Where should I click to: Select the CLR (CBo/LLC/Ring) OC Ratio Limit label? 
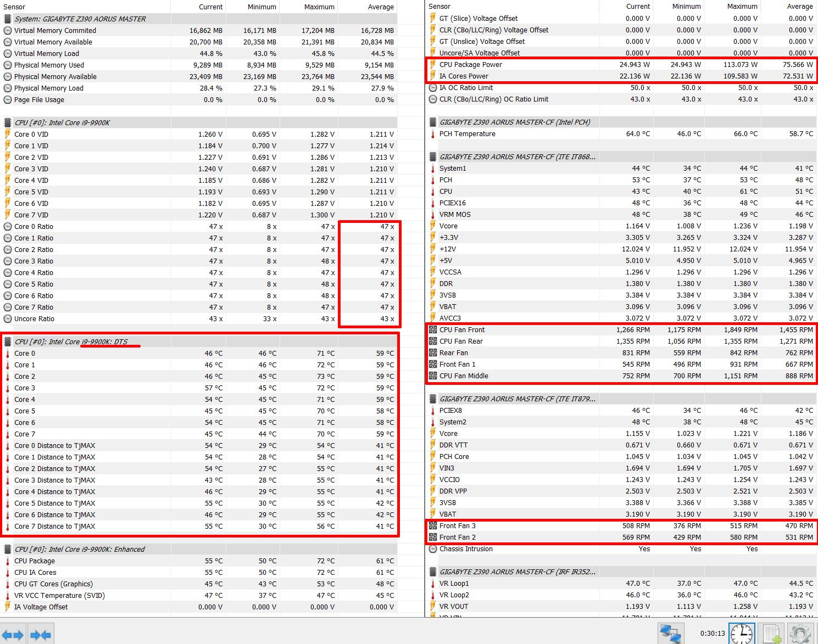494,99
